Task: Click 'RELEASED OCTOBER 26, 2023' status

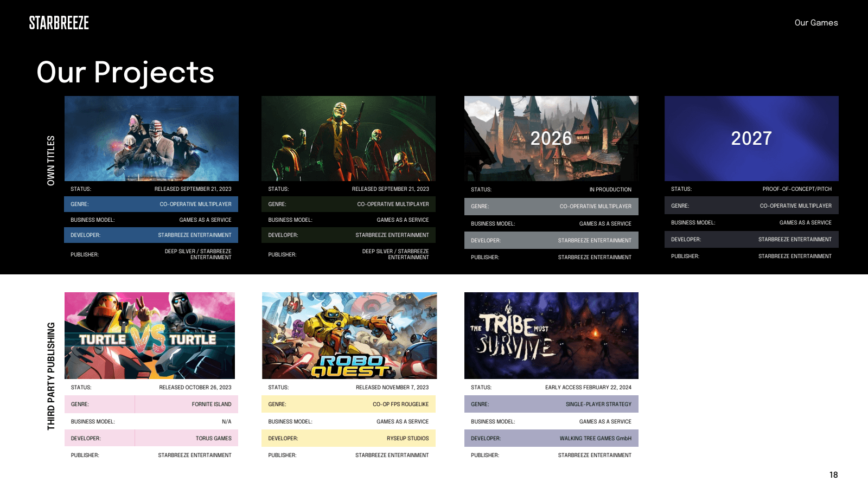Action: point(195,388)
